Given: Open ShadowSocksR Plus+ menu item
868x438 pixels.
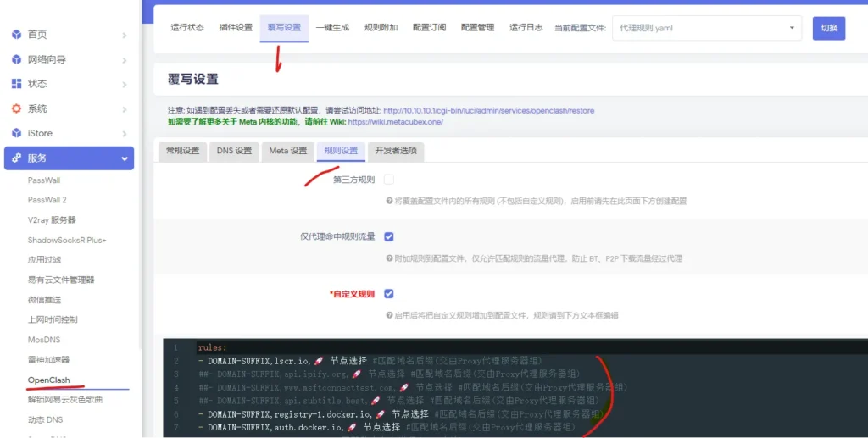Looking at the screenshot, I should [67, 240].
